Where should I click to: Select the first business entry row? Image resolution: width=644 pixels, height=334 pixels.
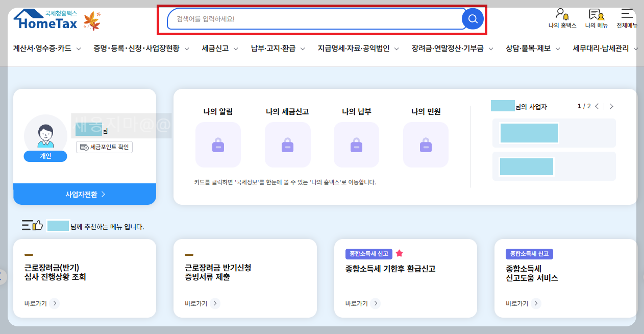point(554,133)
